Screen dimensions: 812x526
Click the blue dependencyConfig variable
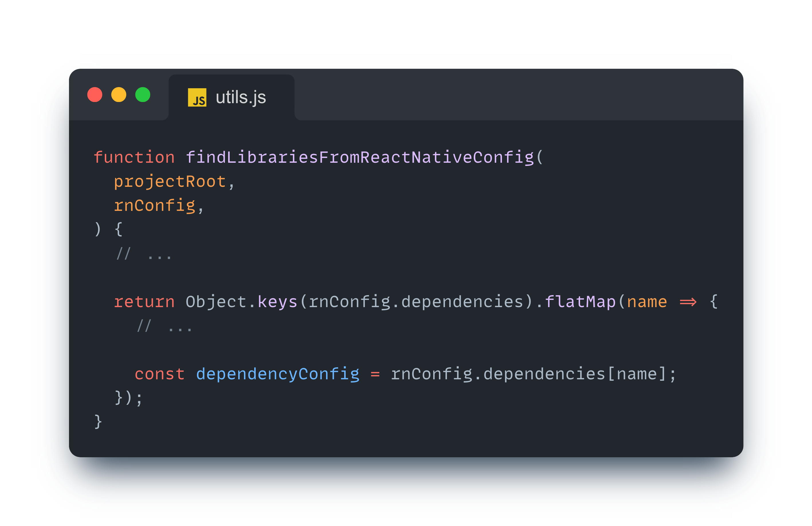277,374
